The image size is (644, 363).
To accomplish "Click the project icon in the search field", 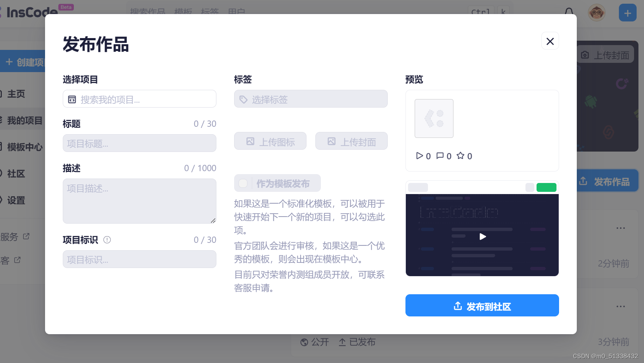I will click(72, 99).
